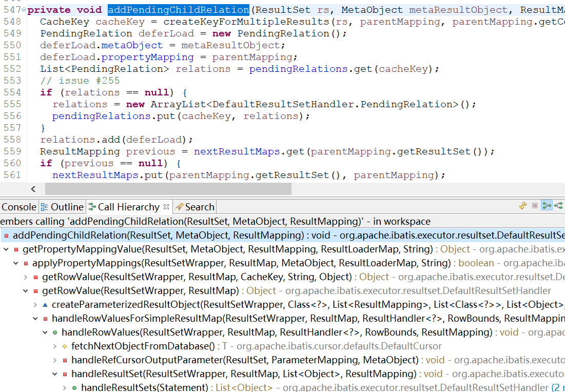
Task: Select handleResultSets(Statement) in call hierarchy
Action: (144, 387)
